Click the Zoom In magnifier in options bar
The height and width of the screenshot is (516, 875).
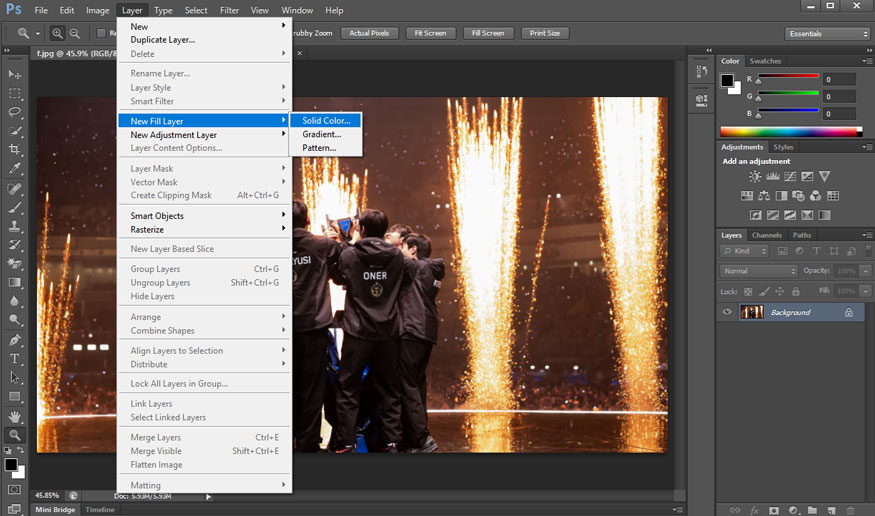pos(57,33)
